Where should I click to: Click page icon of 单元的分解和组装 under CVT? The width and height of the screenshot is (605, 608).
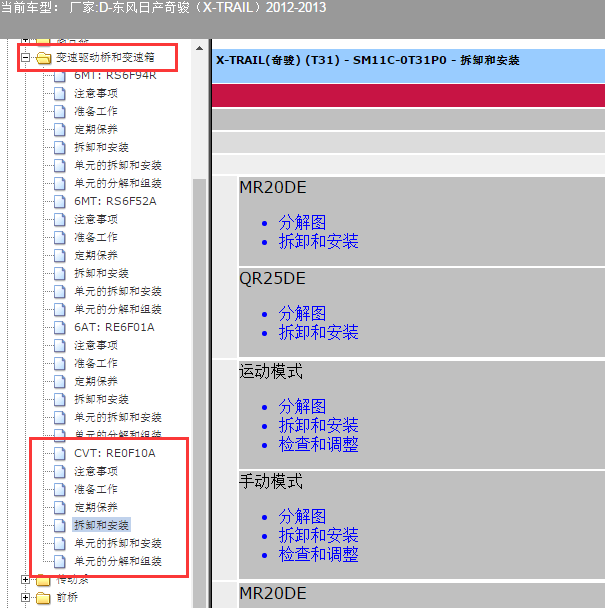60,561
